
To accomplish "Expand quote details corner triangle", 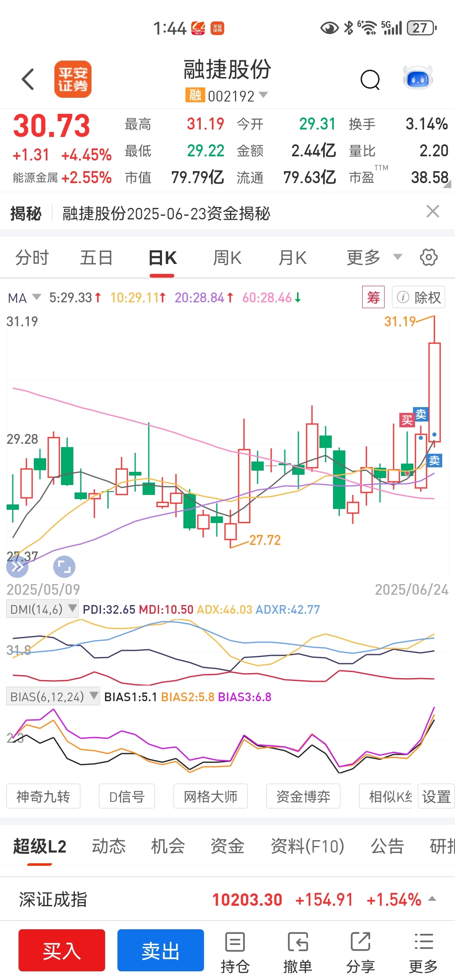I will click(x=447, y=185).
